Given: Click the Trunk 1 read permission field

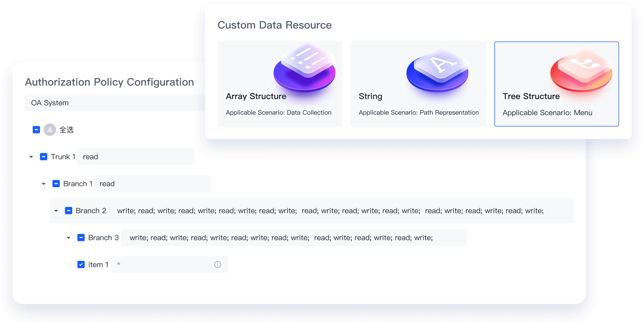Looking at the screenshot, I should (135, 157).
